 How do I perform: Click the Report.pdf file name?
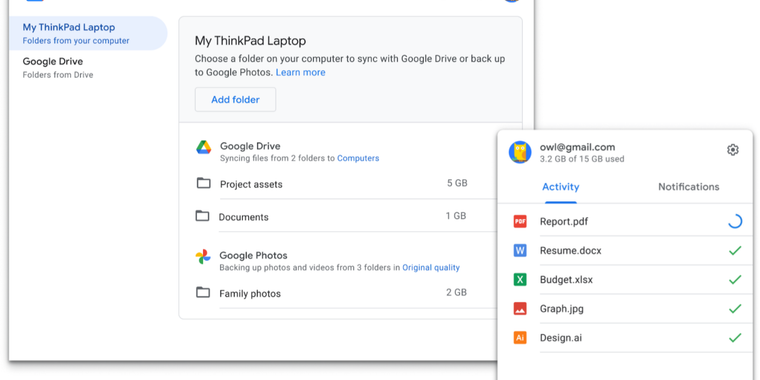click(564, 222)
